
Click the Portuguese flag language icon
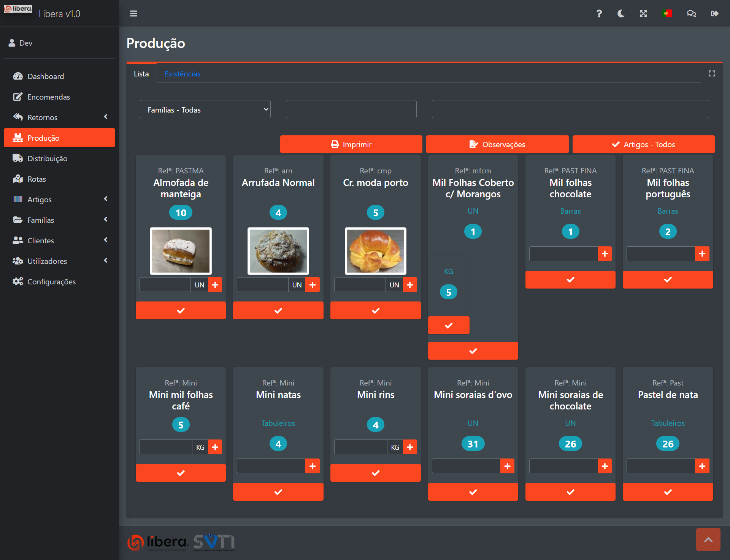667,14
